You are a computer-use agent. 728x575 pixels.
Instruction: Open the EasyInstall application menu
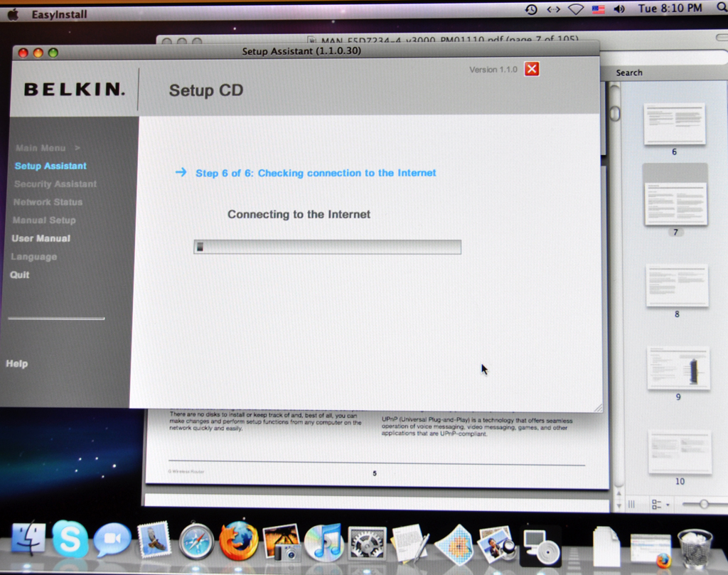point(59,14)
